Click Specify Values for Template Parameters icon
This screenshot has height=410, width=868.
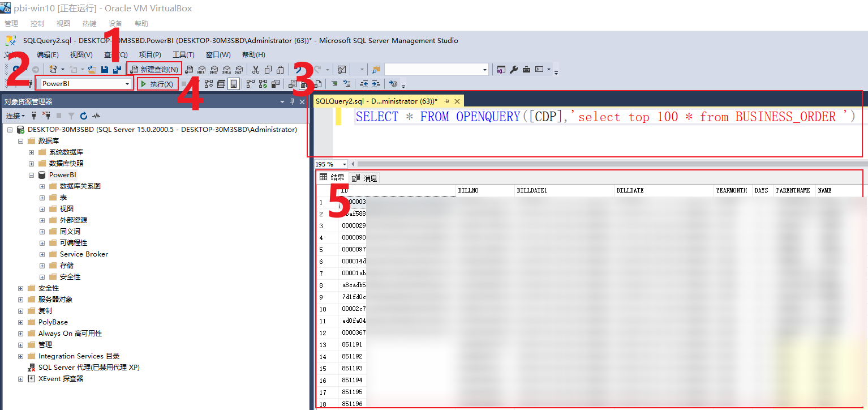click(x=394, y=84)
